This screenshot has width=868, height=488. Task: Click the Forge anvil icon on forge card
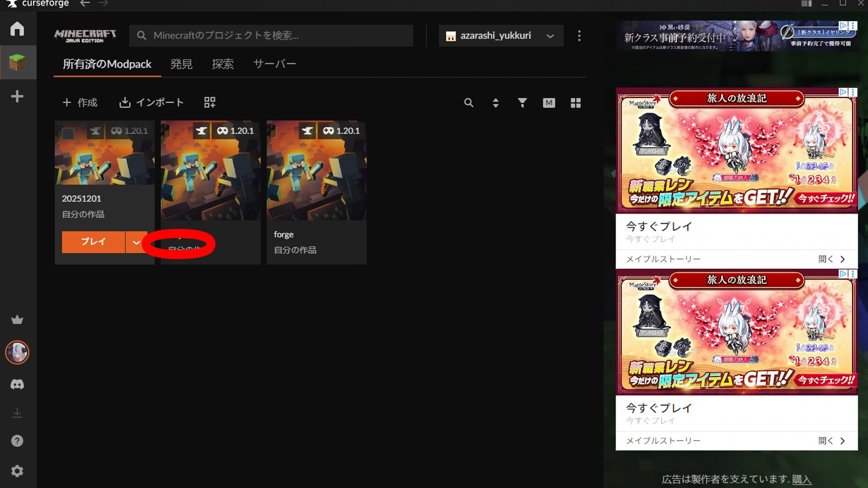pyautogui.click(x=307, y=131)
